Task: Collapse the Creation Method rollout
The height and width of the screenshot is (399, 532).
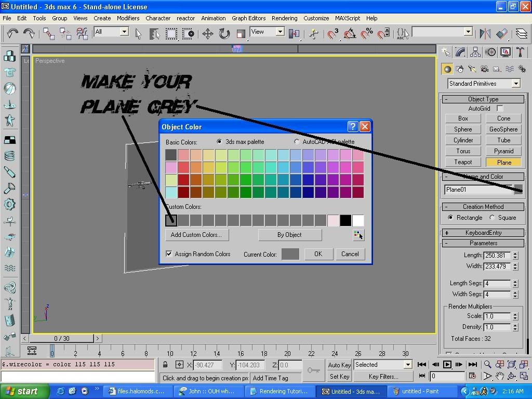Action: [483, 207]
